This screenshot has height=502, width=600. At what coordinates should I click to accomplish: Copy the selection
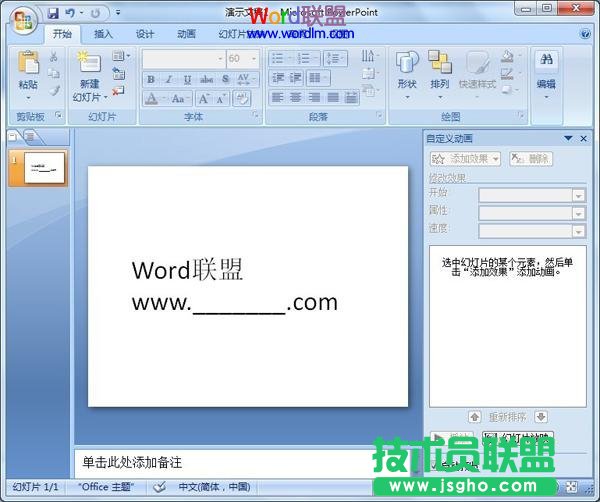pos(54,73)
